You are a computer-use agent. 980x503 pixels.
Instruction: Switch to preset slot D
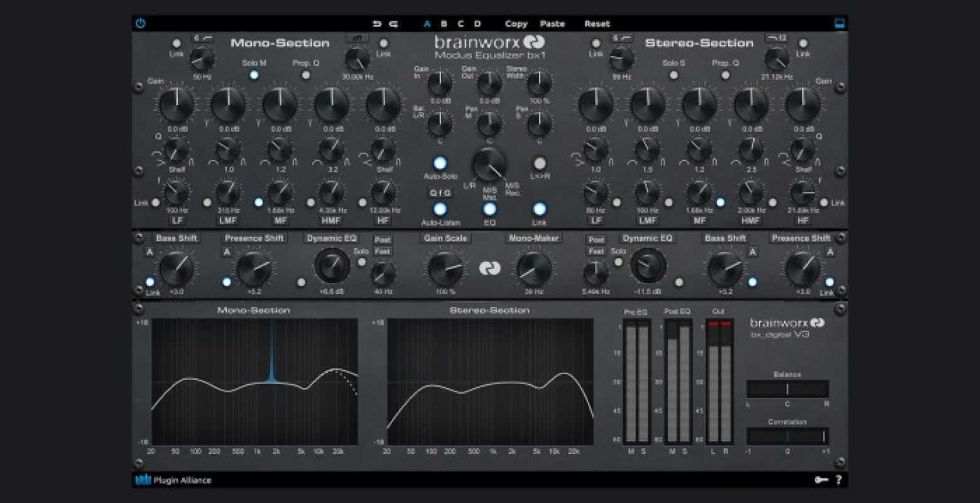(x=478, y=24)
